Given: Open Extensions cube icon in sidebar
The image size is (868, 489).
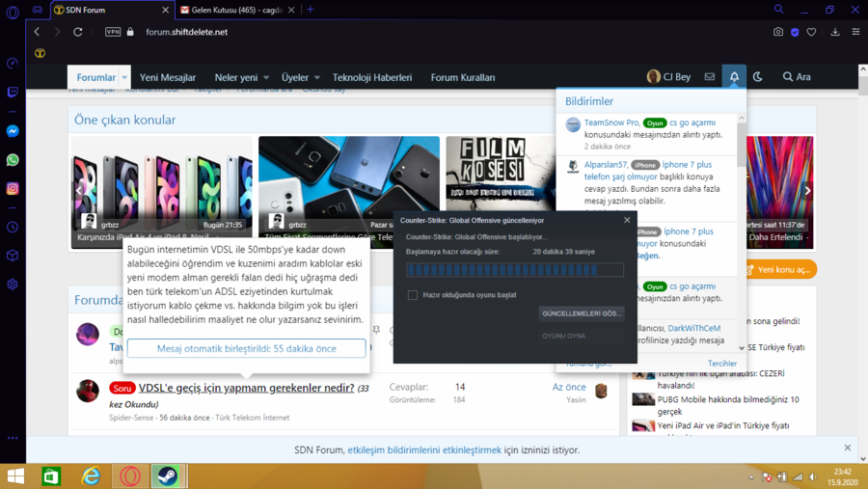Looking at the screenshot, I should pyautogui.click(x=13, y=256).
